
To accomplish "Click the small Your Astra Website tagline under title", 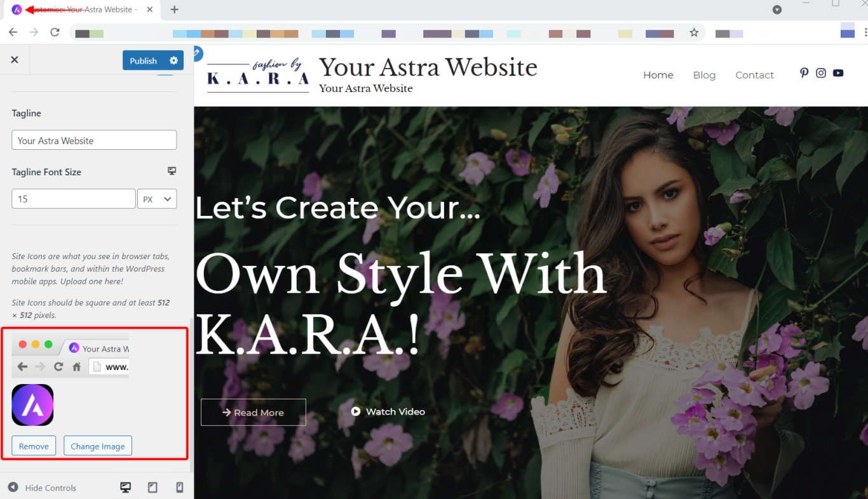I will click(366, 88).
